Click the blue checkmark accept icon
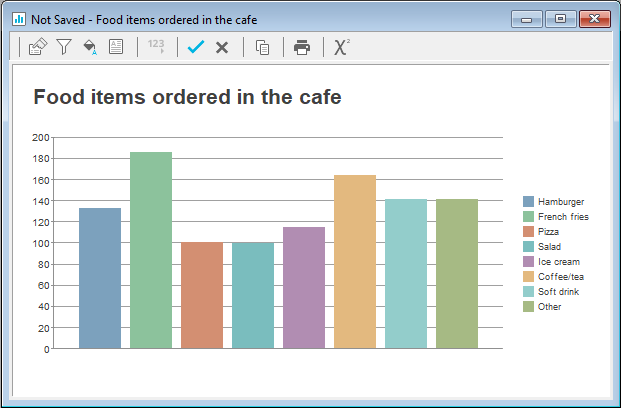 click(x=196, y=47)
